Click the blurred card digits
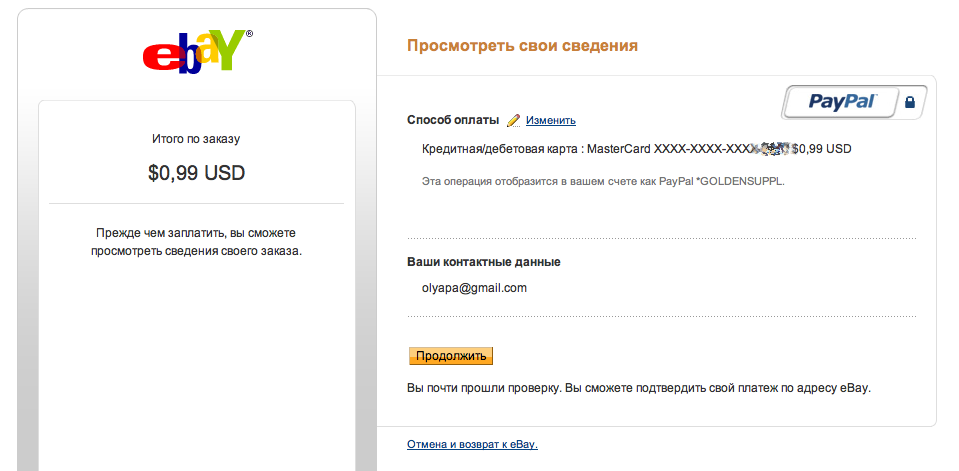 click(773, 149)
